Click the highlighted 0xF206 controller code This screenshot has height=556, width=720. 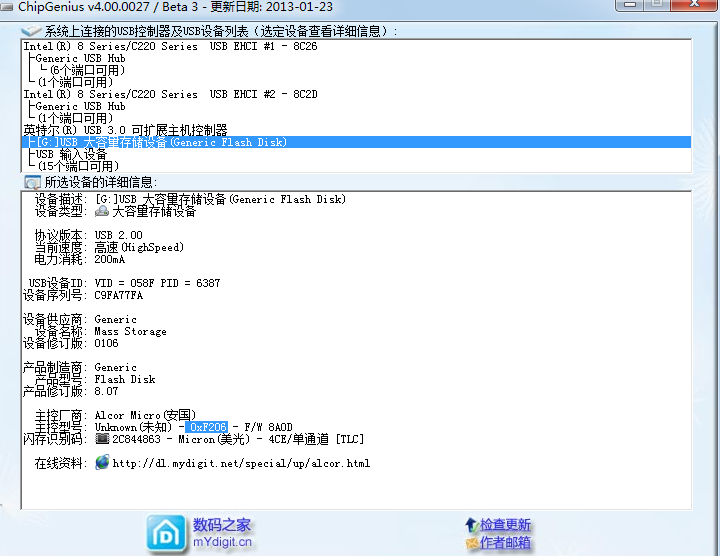click(207, 427)
